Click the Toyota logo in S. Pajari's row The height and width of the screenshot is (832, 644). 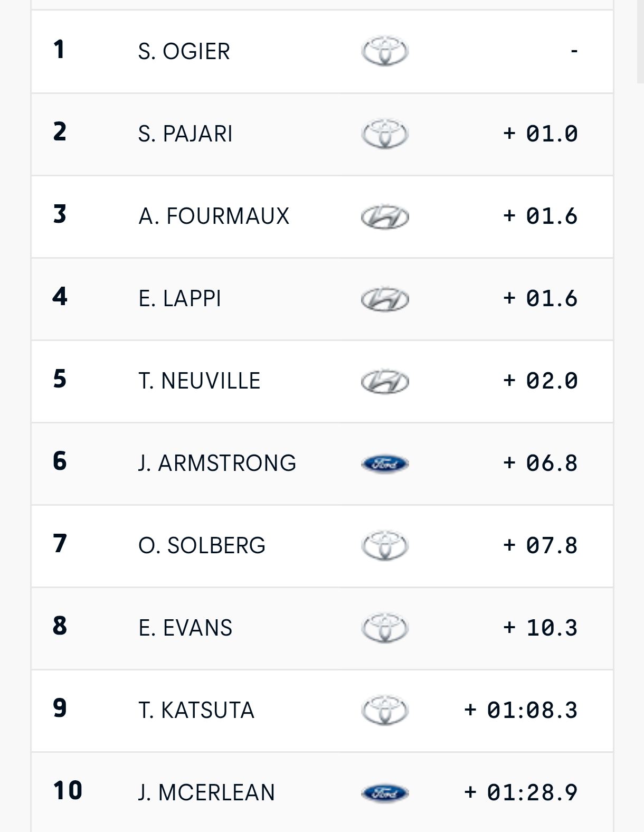[385, 134]
